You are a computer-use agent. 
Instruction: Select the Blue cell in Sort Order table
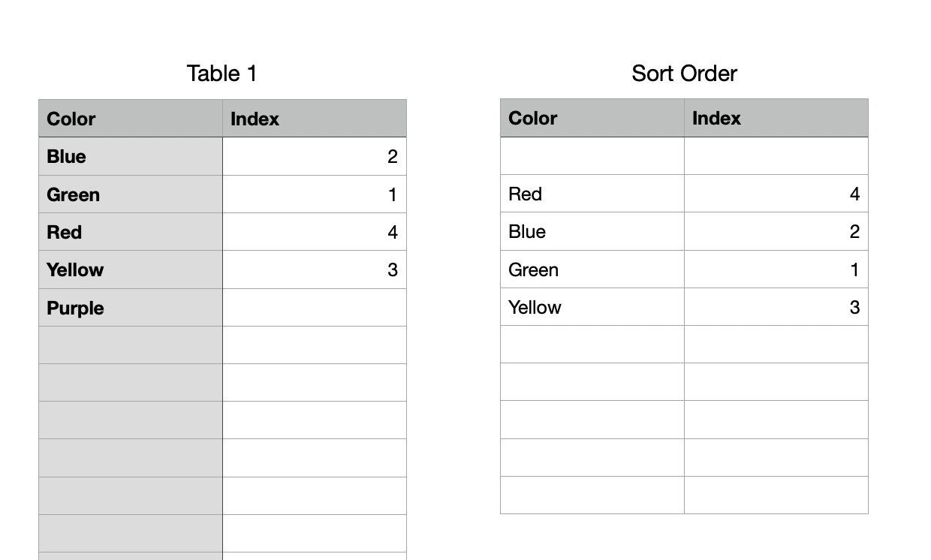[x=592, y=232]
